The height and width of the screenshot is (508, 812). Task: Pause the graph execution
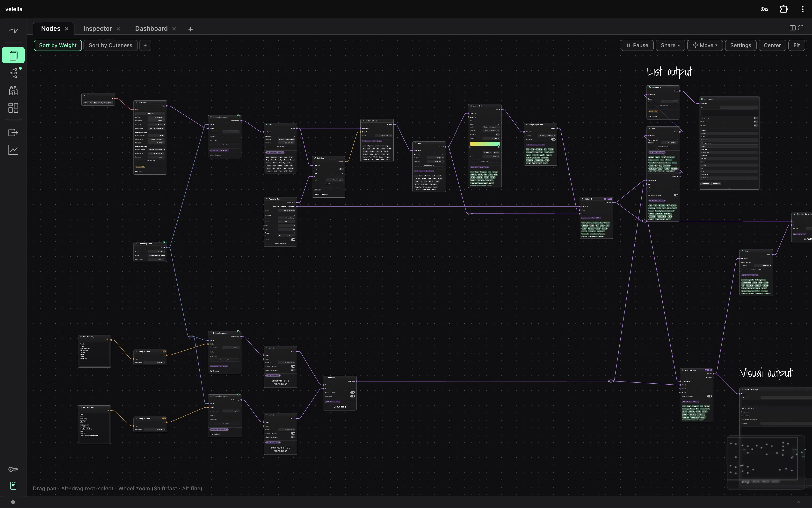(637, 45)
